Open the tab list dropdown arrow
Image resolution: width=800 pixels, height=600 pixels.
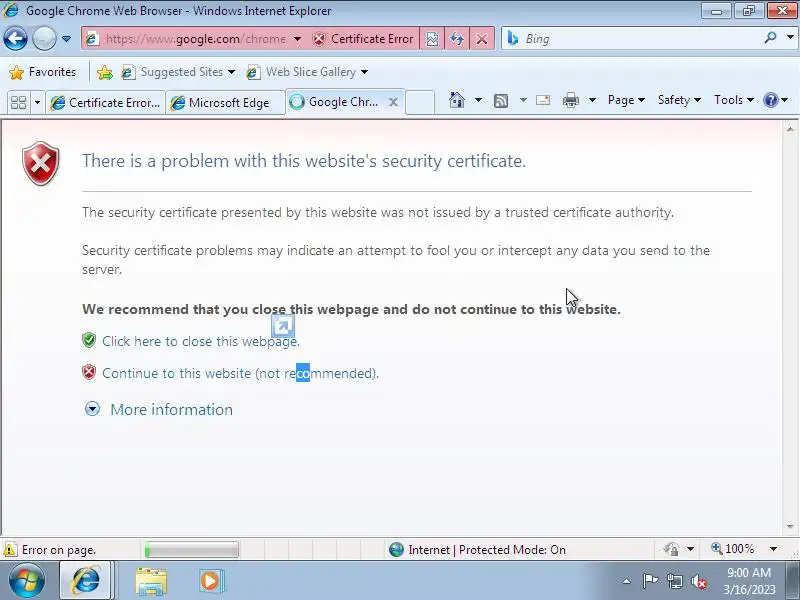[37, 102]
